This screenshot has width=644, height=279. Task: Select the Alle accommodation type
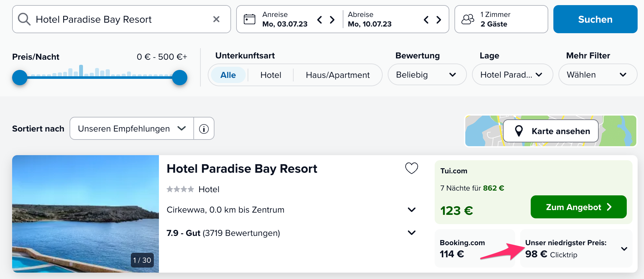228,75
